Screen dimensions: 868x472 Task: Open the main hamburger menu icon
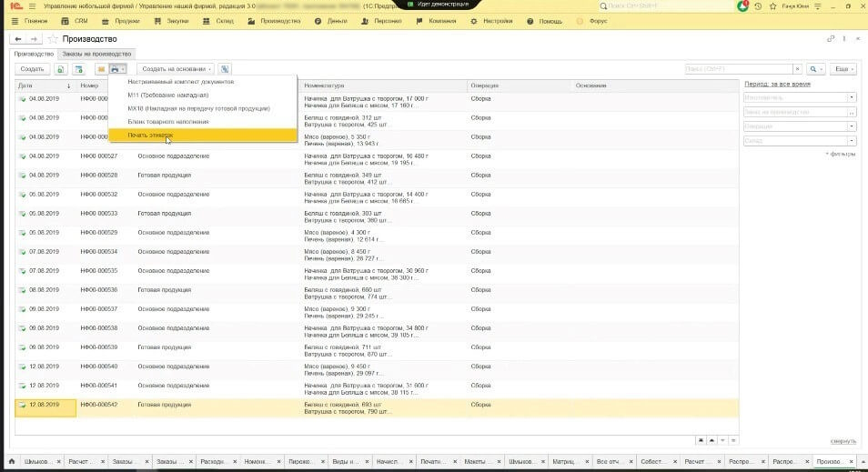coord(32,5)
